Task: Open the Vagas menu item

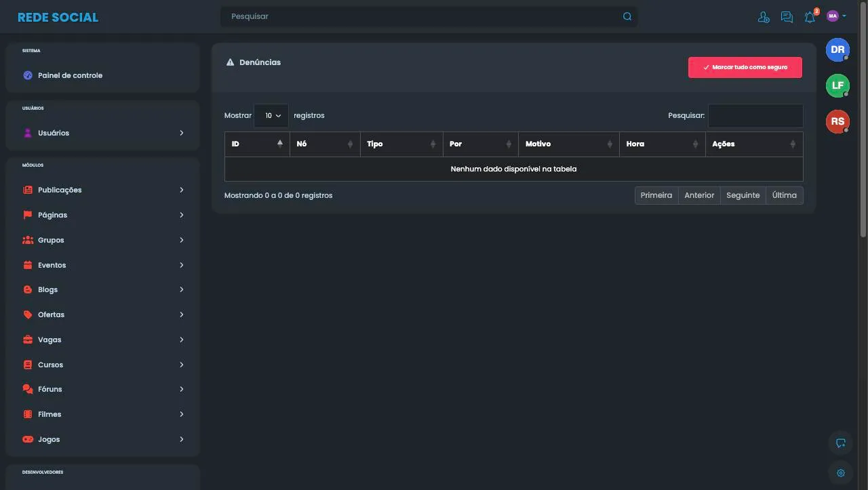Action: coord(102,340)
